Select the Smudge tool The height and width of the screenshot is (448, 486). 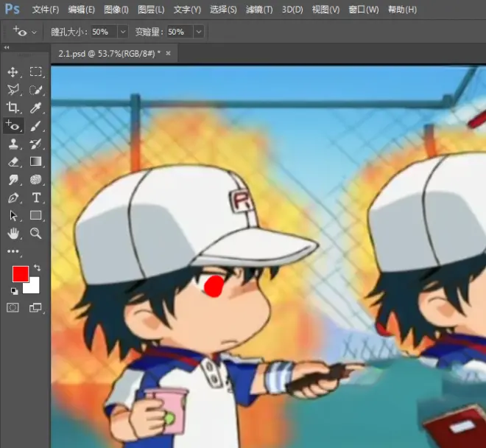point(13,180)
